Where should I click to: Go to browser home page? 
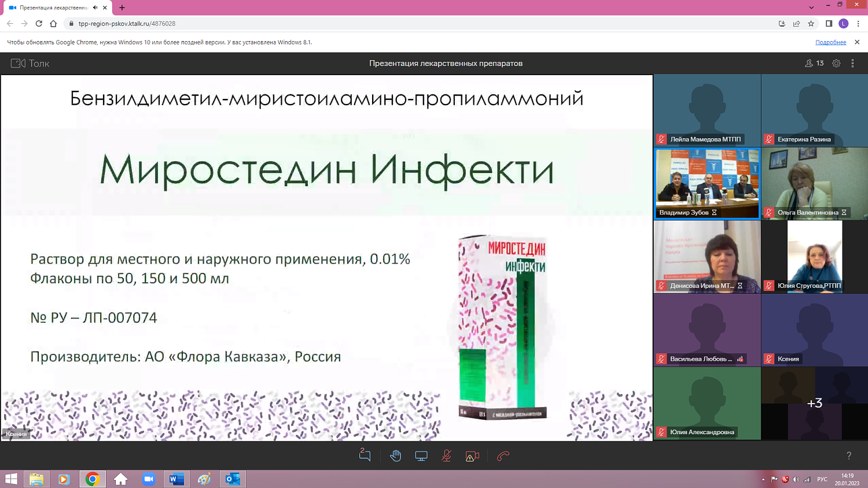[53, 24]
